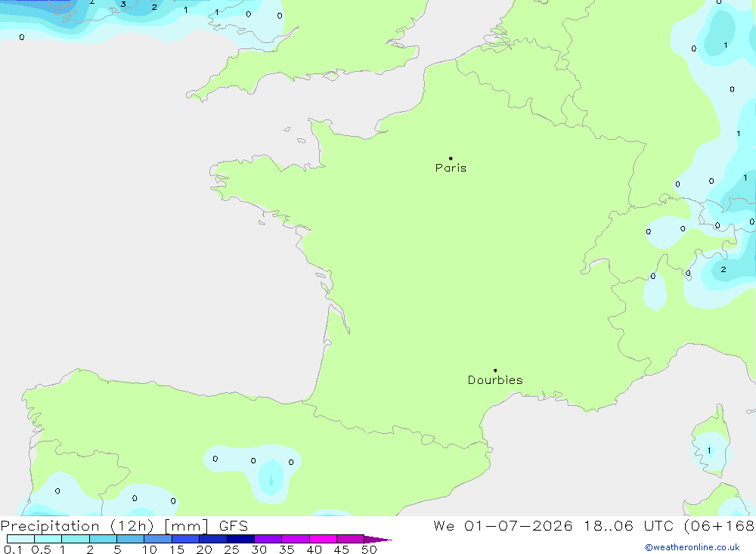This screenshot has height=554, width=756.
Task: Select the Dourbies marker dot
Action: coord(495,370)
